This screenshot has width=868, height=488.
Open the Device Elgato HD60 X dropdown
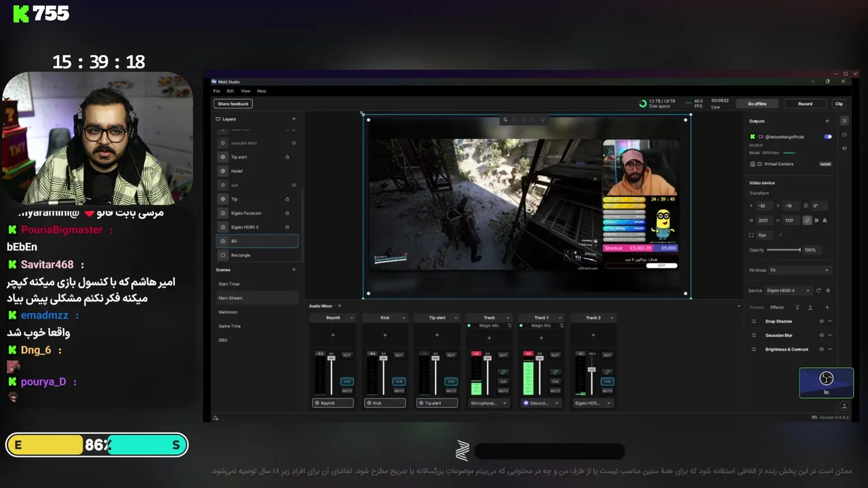click(789, 290)
